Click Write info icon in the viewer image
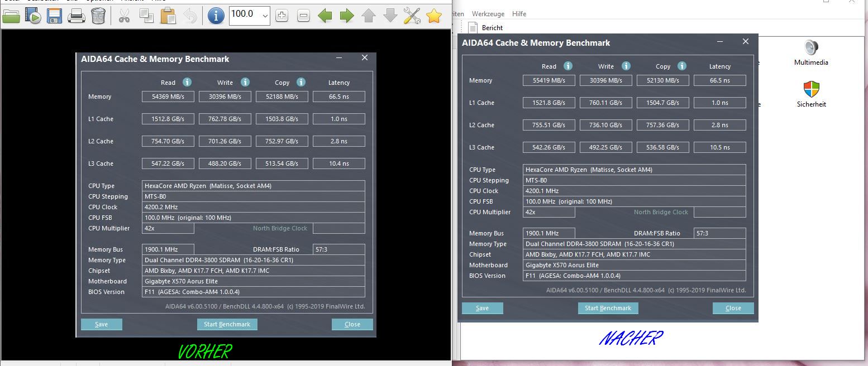The width and height of the screenshot is (868, 366). [x=245, y=82]
